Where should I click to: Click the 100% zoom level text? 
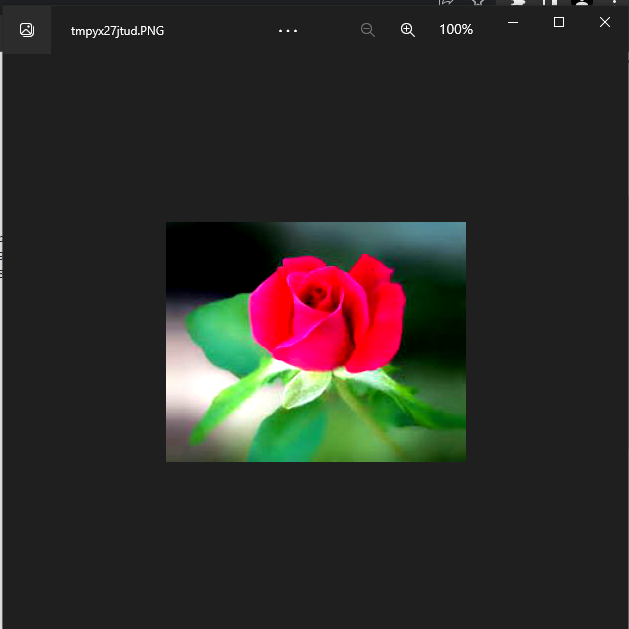456,29
